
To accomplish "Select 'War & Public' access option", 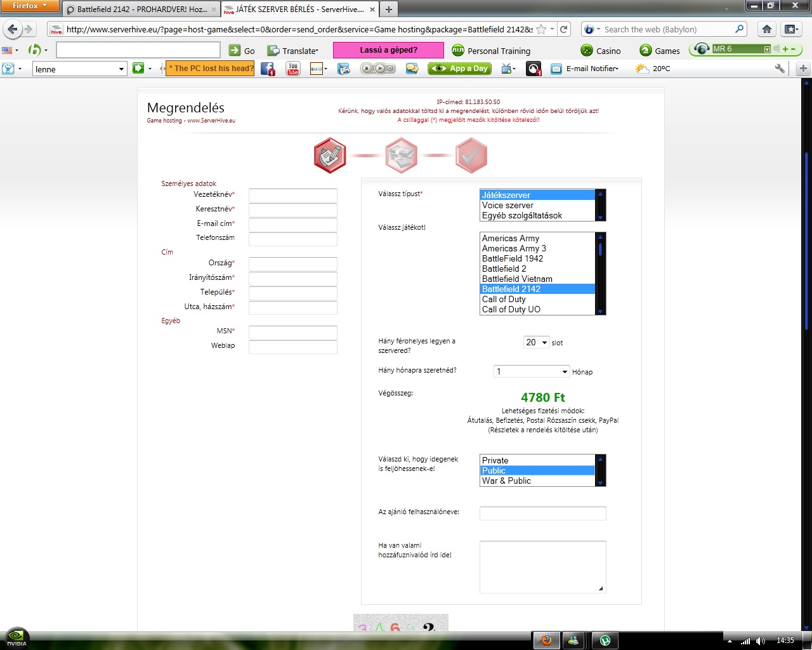I will pyautogui.click(x=537, y=481).
